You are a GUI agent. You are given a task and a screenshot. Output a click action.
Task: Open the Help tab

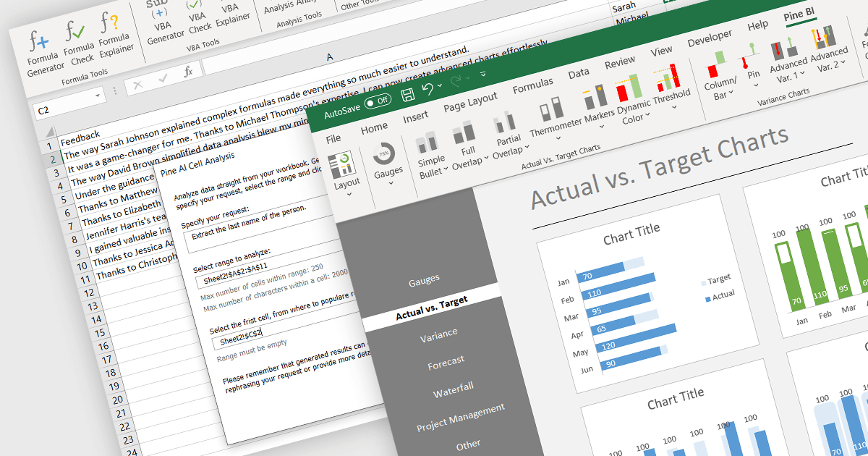click(757, 25)
